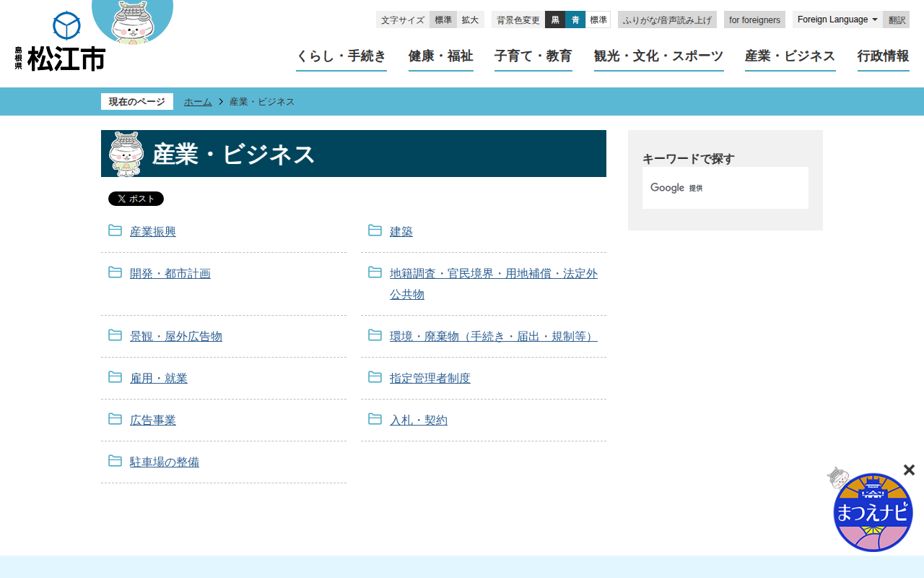Image resolution: width=924 pixels, height=578 pixels.
Task: Open 広告事業 link
Action: (x=153, y=420)
